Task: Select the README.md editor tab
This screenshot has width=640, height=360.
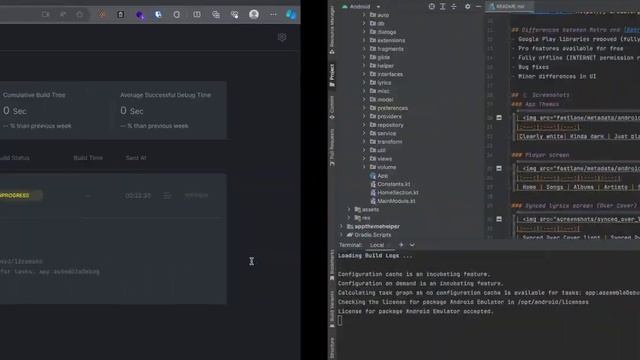Action: pyautogui.click(x=509, y=7)
